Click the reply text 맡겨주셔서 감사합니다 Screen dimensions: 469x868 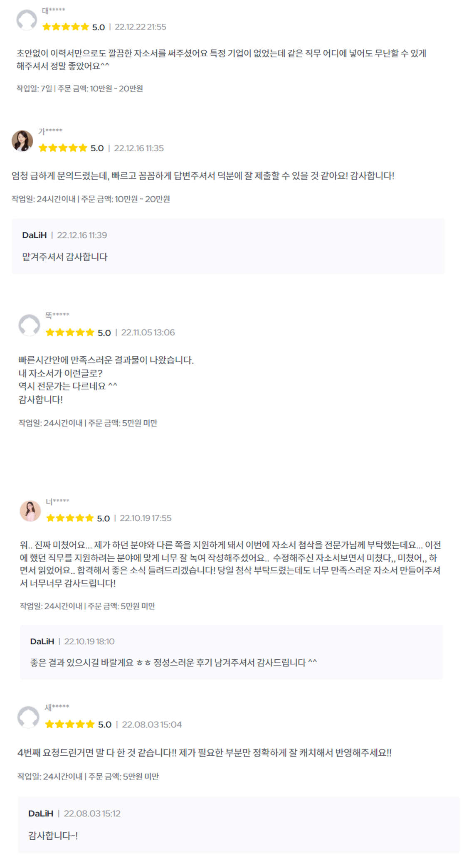coord(65,257)
